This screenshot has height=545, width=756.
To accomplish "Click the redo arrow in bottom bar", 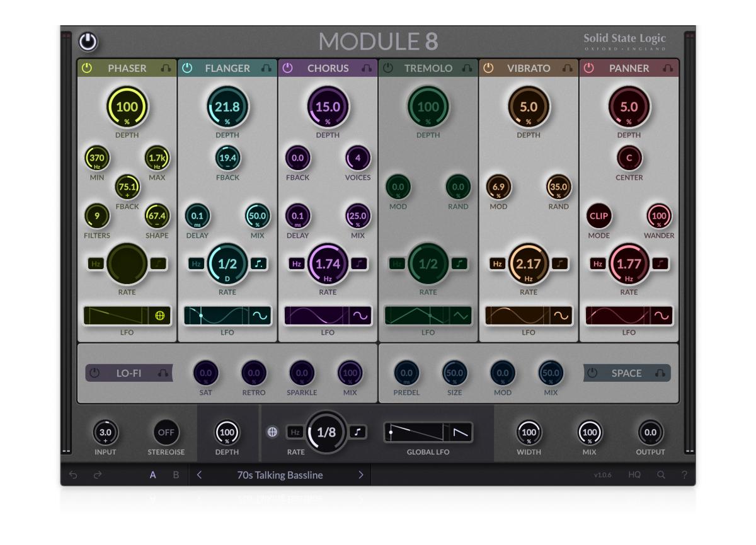I will [x=98, y=475].
